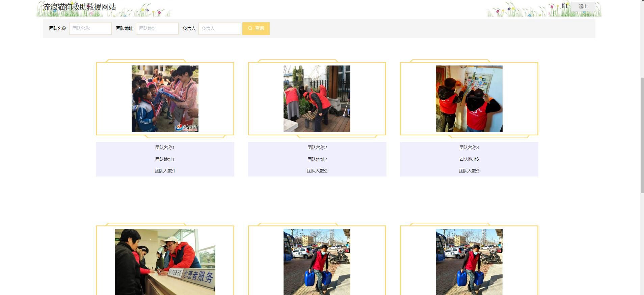Open the middle photo of man carrying blue jugs
Image resolution: width=644 pixels, height=295 pixels.
317,262
